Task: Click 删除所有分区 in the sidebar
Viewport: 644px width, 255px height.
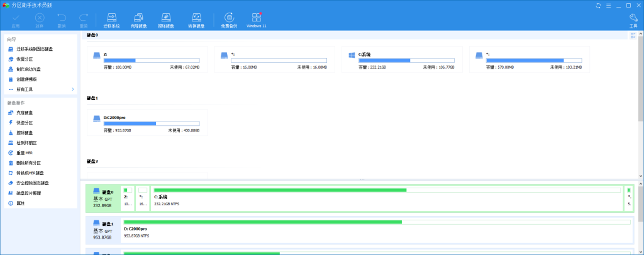Action: tap(28, 162)
